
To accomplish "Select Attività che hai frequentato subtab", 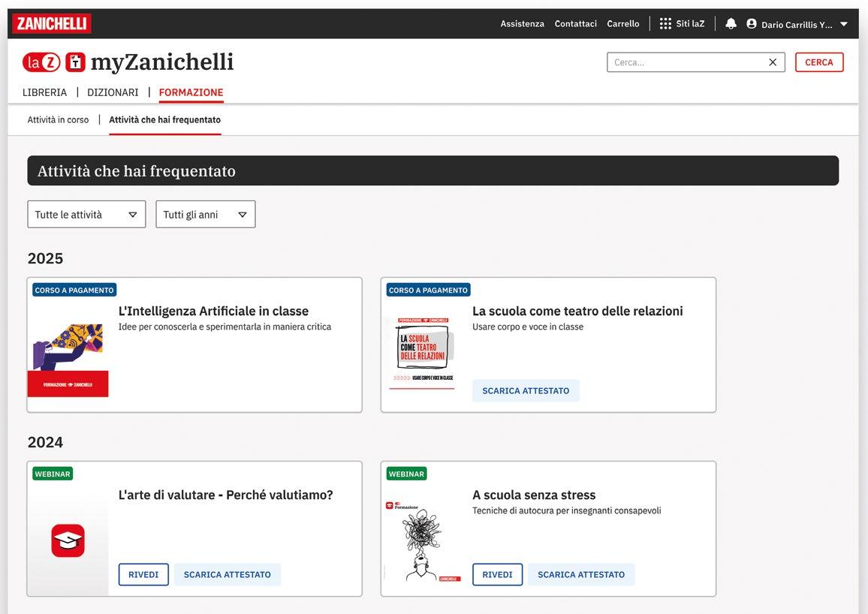I will coord(165,119).
